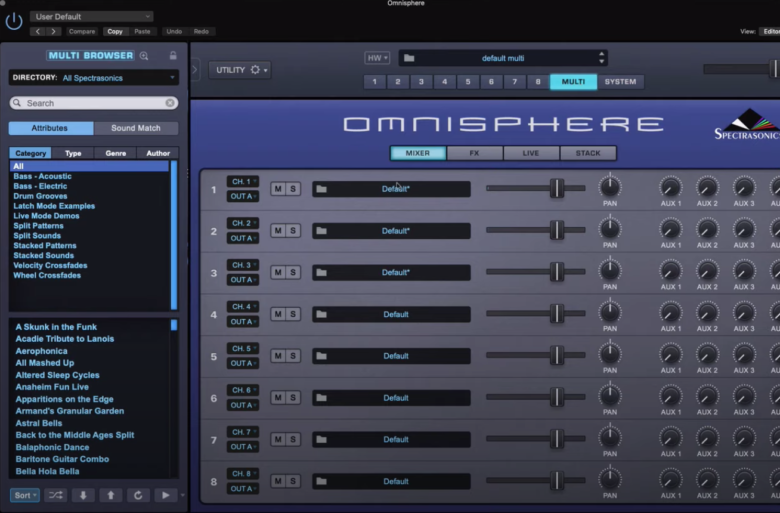Open the Sort dropdown

point(25,495)
